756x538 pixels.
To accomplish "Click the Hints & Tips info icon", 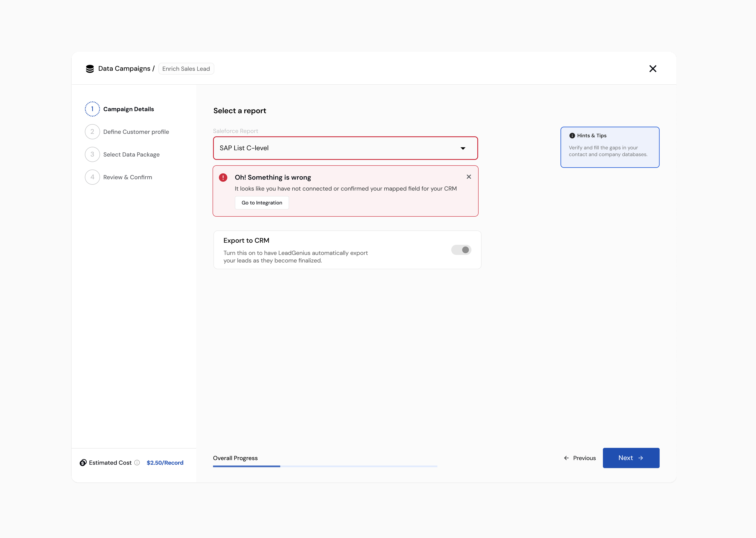I will pos(572,136).
